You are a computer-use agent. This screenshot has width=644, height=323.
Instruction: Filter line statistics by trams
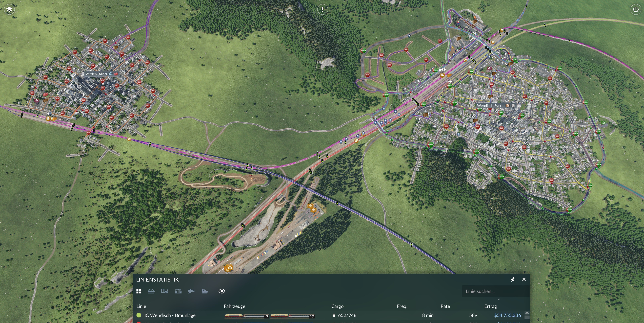[x=178, y=291]
